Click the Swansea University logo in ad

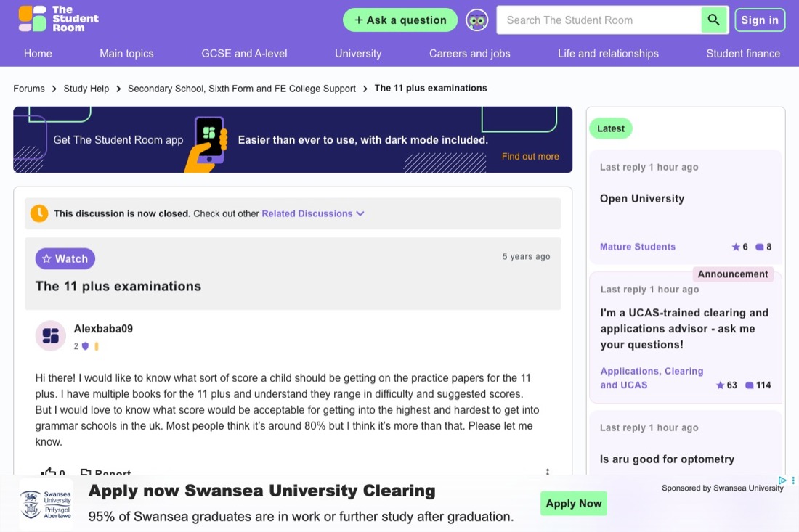pyautogui.click(x=46, y=504)
